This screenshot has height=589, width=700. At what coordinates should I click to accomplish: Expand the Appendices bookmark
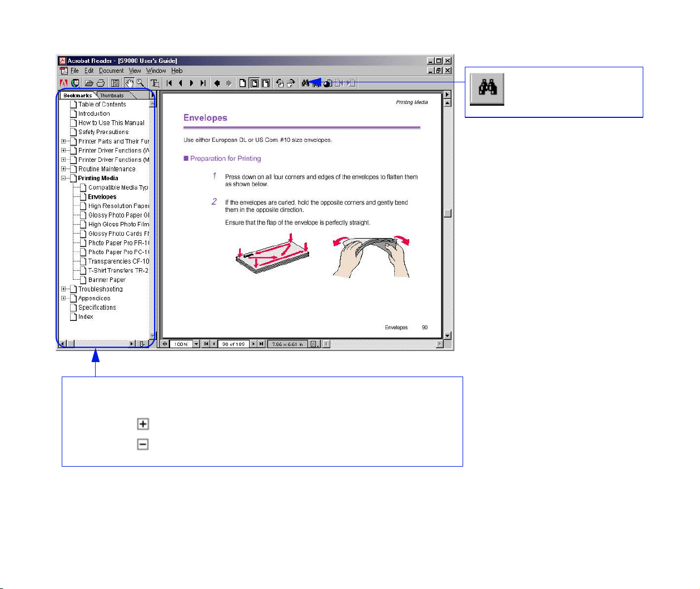tap(63, 299)
